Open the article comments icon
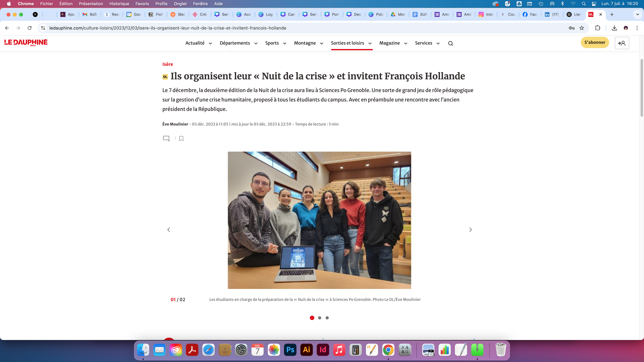The width and height of the screenshot is (644, 362). click(x=166, y=138)
